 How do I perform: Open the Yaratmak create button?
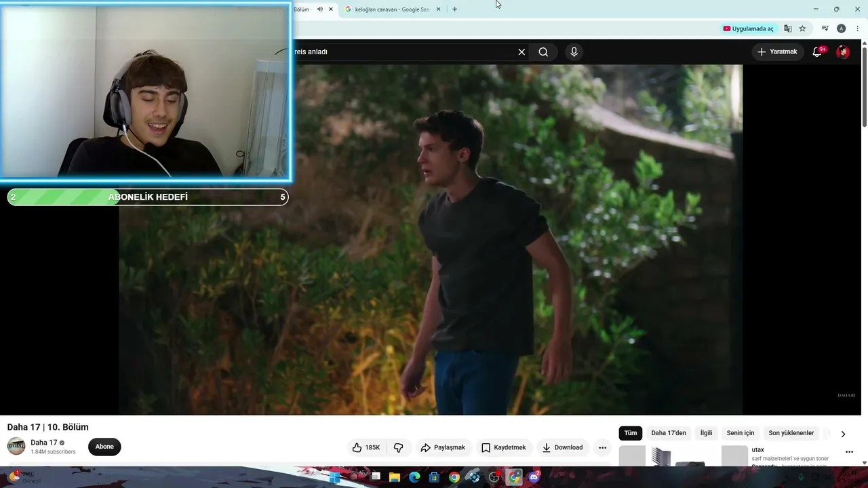coord(777,52)
